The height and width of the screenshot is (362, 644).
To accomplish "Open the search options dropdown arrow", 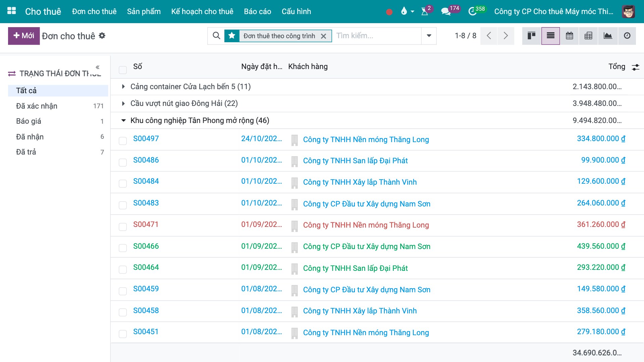I will point(429,36).
